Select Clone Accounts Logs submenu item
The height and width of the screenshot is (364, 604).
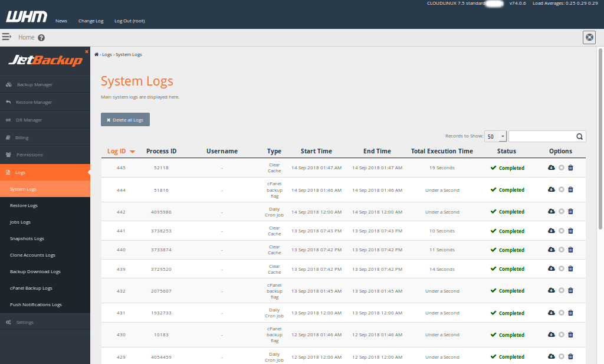point(45,255)
